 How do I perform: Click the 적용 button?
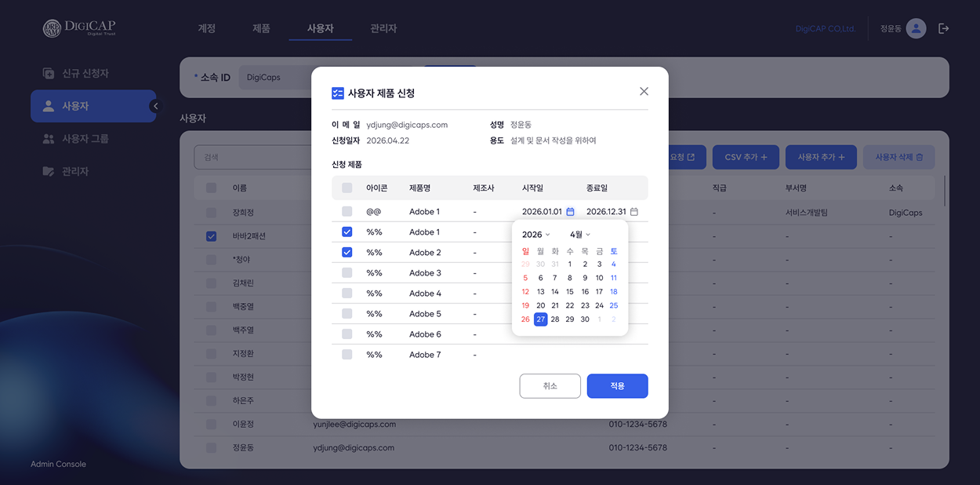(618, 386)
